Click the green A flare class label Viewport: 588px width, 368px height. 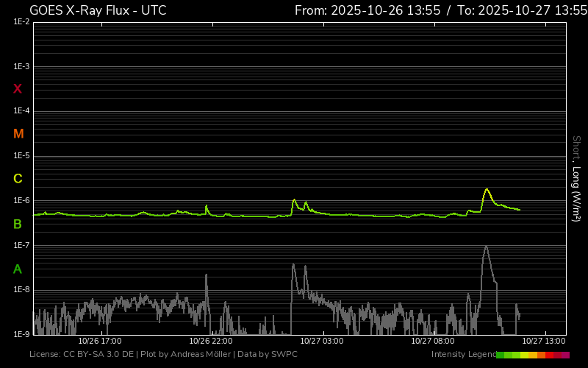click(x=18, y=269)
